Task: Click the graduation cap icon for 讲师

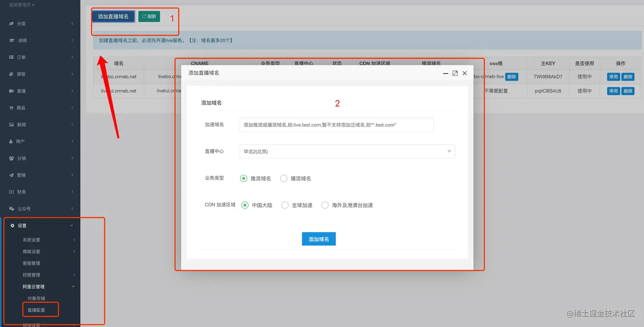Action: click(x=12, y=41)
